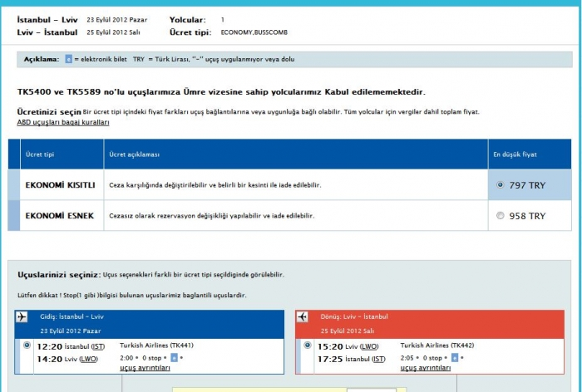The width and height of the screenshot is (582, 392).
Task: Click the airplane icon on departure panel
Action: [x=22, y=317]
